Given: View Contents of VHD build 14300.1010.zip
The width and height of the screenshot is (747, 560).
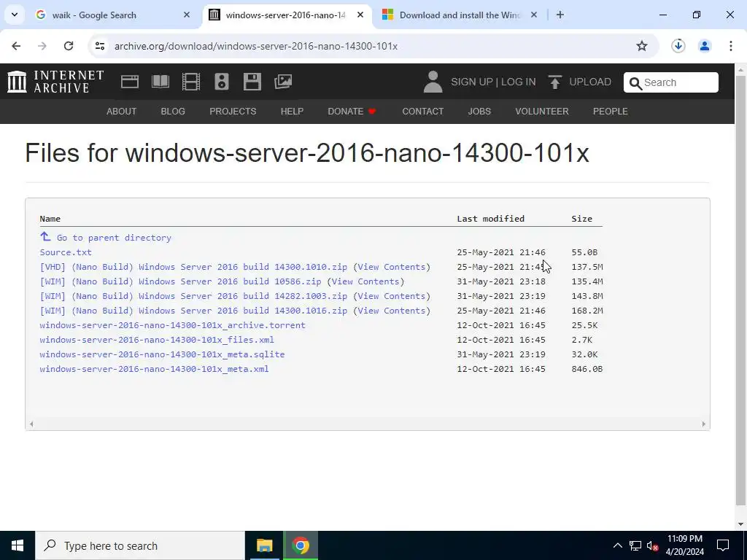Looking at the screenshot, I should 392,267.
